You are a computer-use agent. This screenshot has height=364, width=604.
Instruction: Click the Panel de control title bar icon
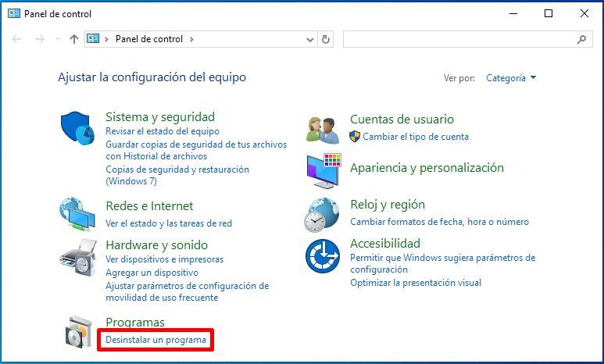14,13
